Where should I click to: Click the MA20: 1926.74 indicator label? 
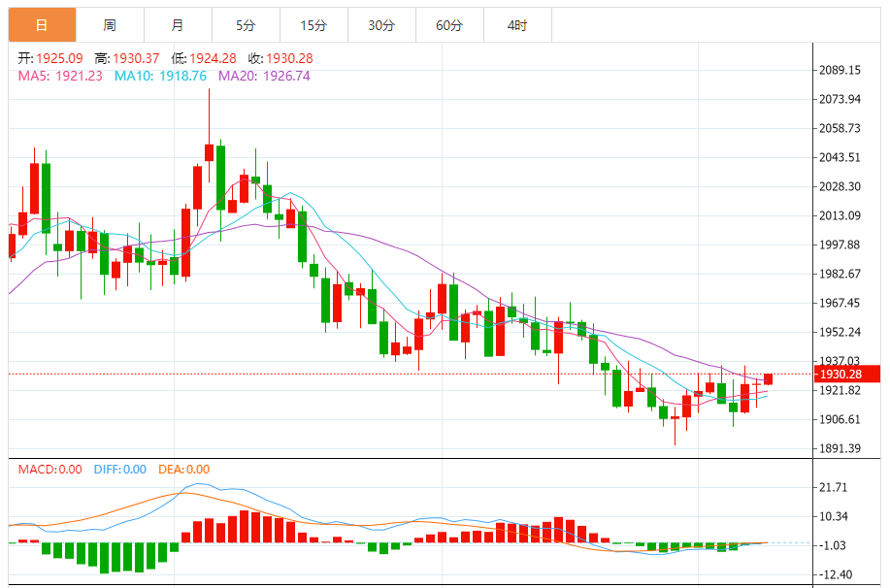265,76
